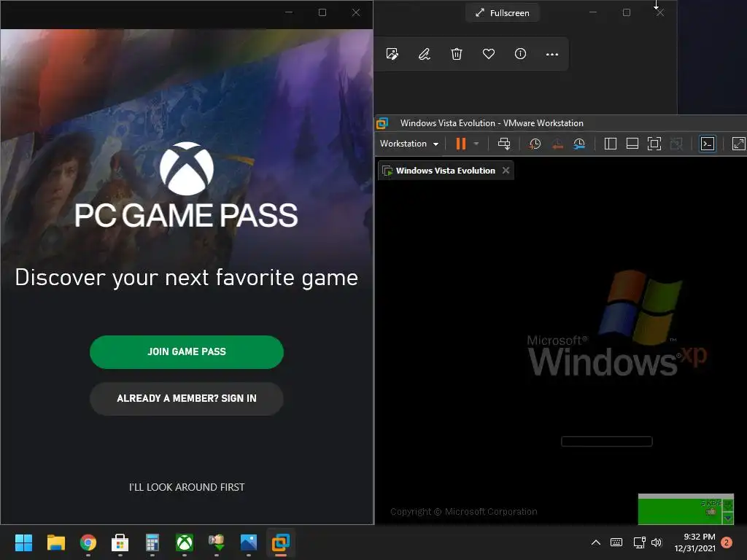Image resolution: width=747 pixels, height=560 pixels.
Task: Minimize the Xbox PC Game Pass window
Action: pos(289,13)
